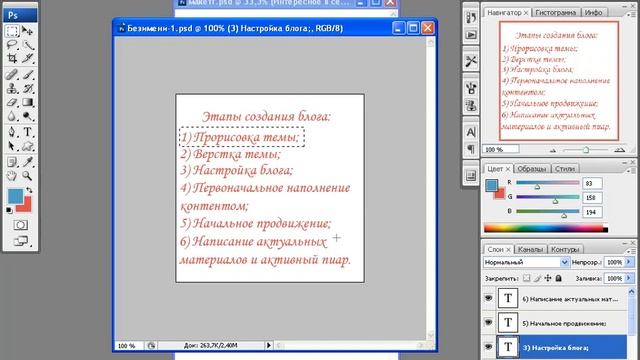Viewport: 640px width, 360px height.
Task: Select the Slice tool
Action: (27, 58)
